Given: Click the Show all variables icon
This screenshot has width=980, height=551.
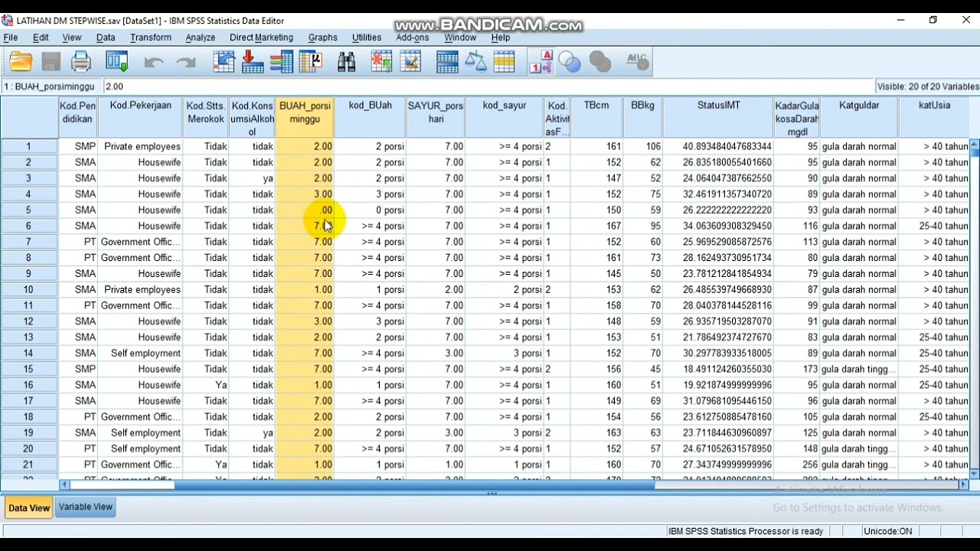Looking at the screenshot, I should [x=600, y=62].
